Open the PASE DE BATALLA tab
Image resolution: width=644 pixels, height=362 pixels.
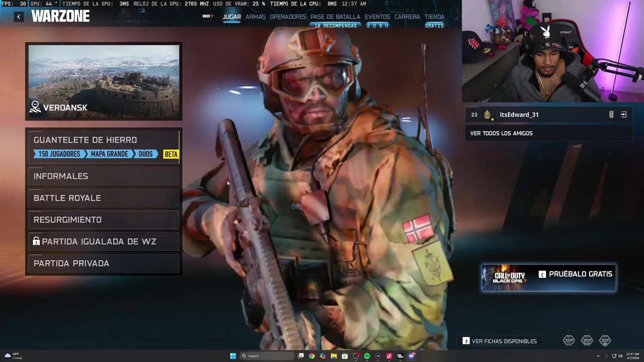click(x=336, y=17)
